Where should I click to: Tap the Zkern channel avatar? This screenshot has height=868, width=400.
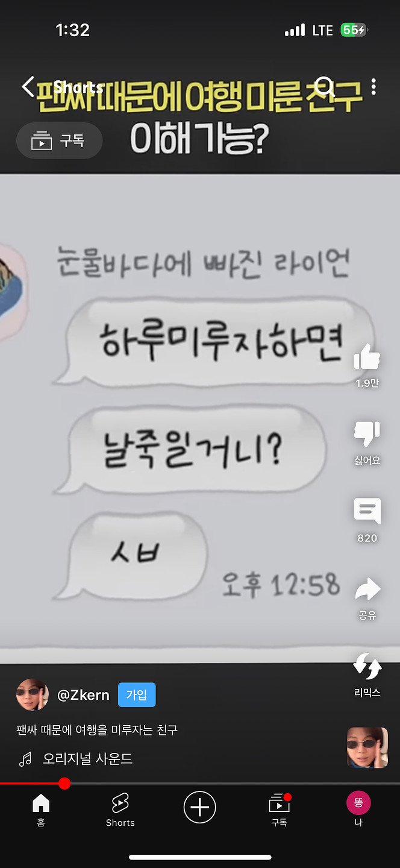[x=33, y=695]
